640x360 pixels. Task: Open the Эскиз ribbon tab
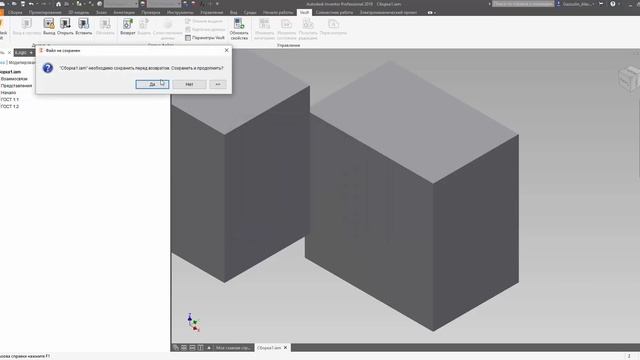(101, 13)
